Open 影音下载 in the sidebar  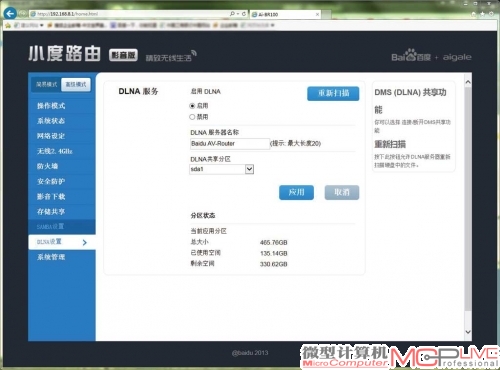click(x=62, y=197)
